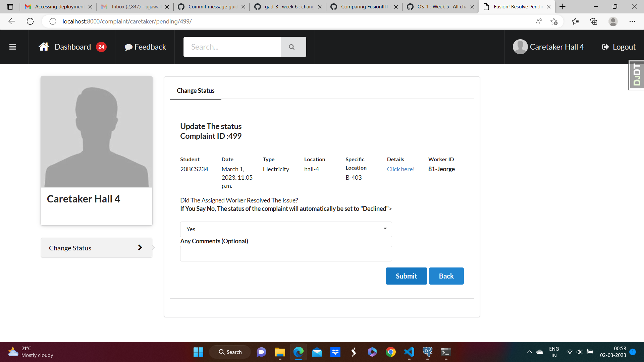644x362 pixels.
Task: Add this page to favorites
Action: [x=554, y=21]
